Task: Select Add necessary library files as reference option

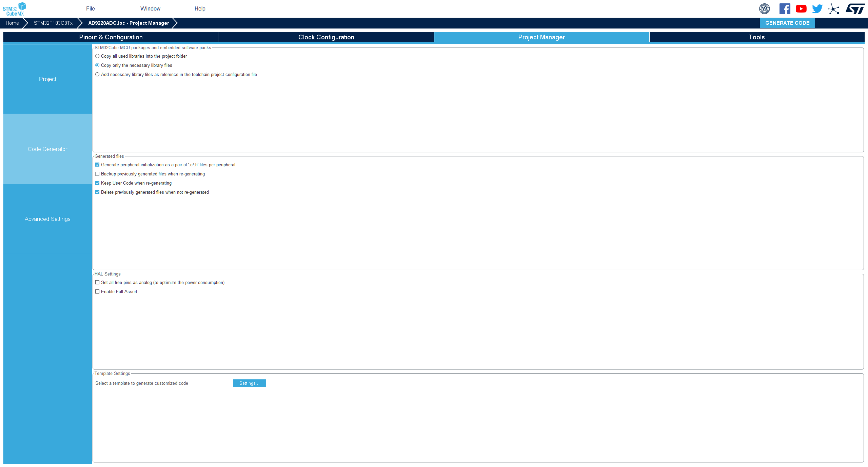Action: pyautogui.click(x=97, y=75)
